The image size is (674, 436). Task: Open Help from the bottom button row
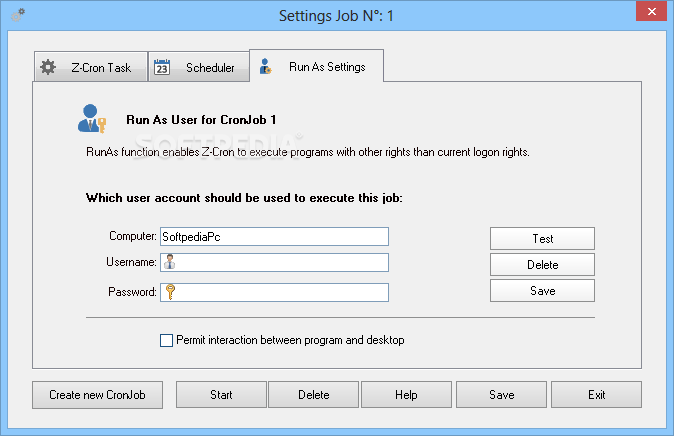tap(406, 395)
